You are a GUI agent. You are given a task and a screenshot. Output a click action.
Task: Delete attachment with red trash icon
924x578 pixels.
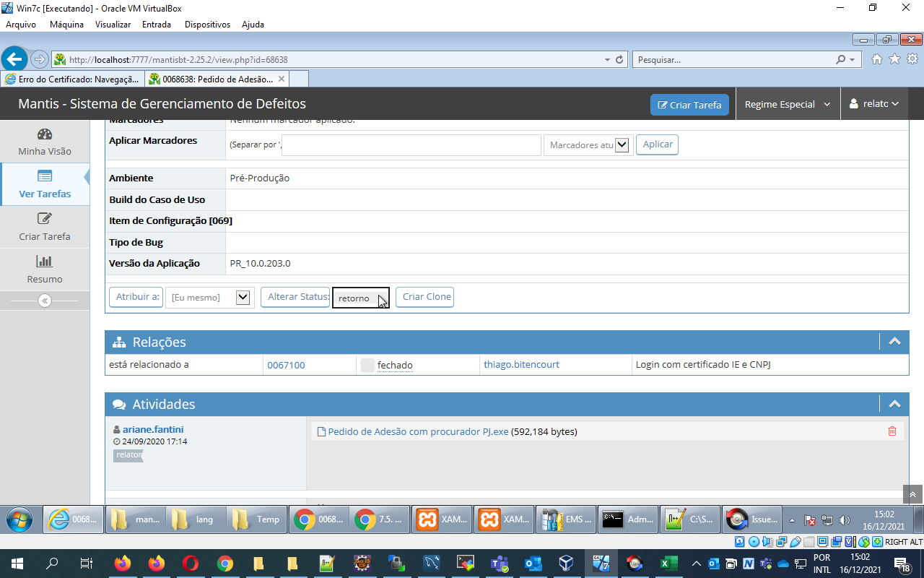click(892, 431)
